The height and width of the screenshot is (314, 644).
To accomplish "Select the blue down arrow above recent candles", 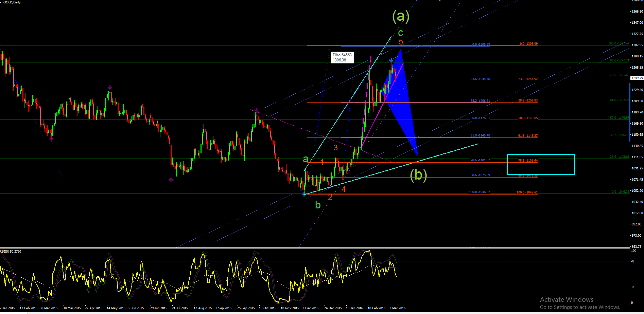I will (391, 60).
